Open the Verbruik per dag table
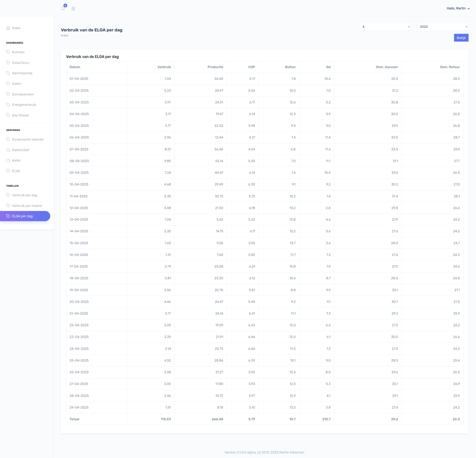 tap(24, 195)
